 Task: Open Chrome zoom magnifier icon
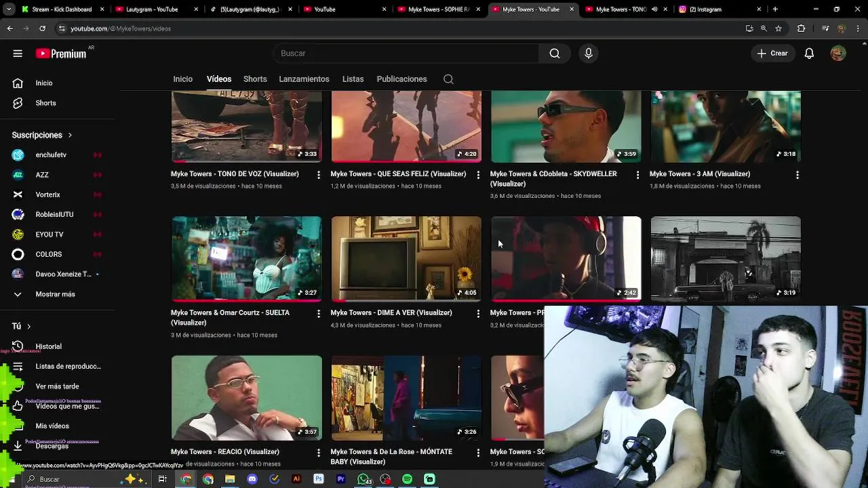click(764, 28)
